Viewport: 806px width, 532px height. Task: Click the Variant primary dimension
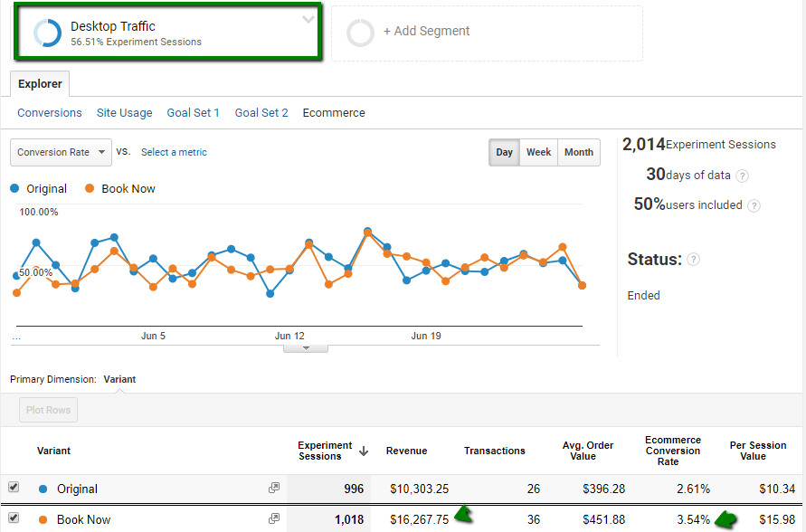coord(119,379)
